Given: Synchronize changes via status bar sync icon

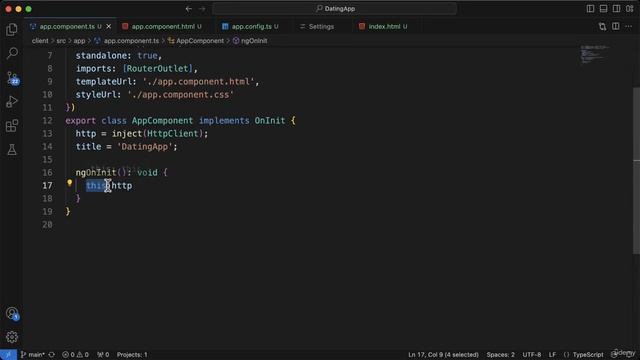Looking at the screenshot, I should (x=52, y=355).
